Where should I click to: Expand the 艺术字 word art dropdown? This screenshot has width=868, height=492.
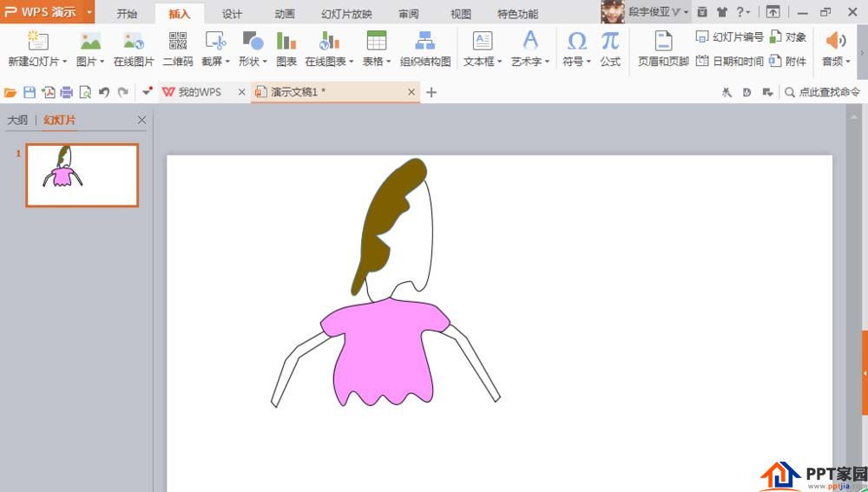530,62
